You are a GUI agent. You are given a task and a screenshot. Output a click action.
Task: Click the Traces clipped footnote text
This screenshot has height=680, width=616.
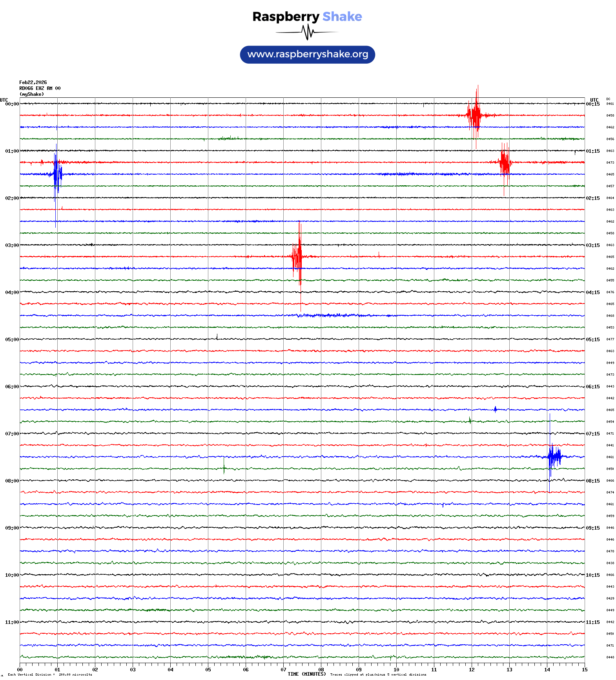pyautogui.click(x=378, y=675)
